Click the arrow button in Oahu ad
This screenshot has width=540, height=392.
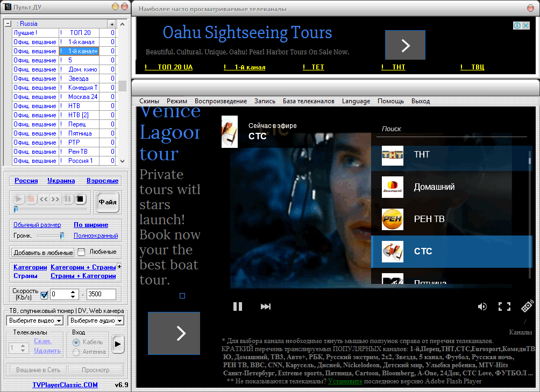(406, 45)
